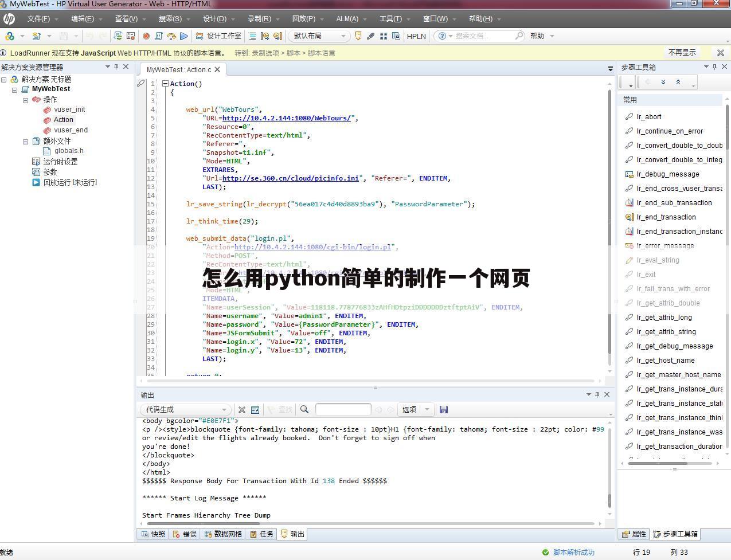The width and height of the screenshot is (731, 560).
Task: Click the code editor vertical scrollbar
Action: pos(609,221)
